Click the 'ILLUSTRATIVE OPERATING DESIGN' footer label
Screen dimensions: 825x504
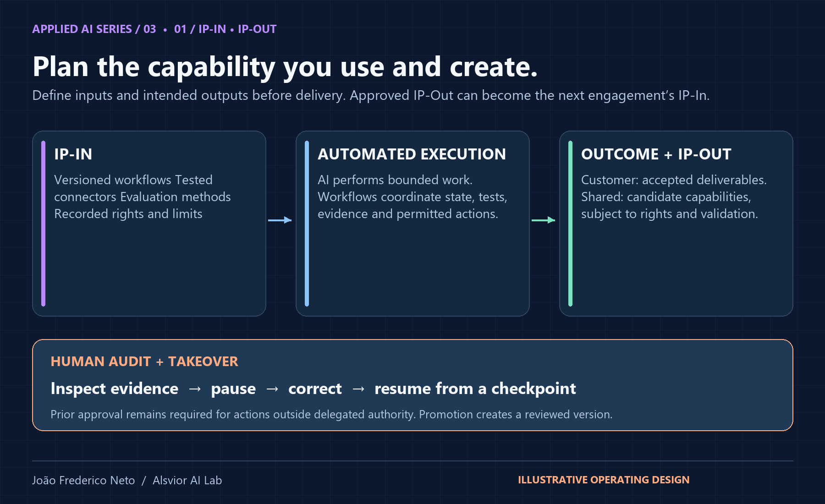(x=604, y=480)
